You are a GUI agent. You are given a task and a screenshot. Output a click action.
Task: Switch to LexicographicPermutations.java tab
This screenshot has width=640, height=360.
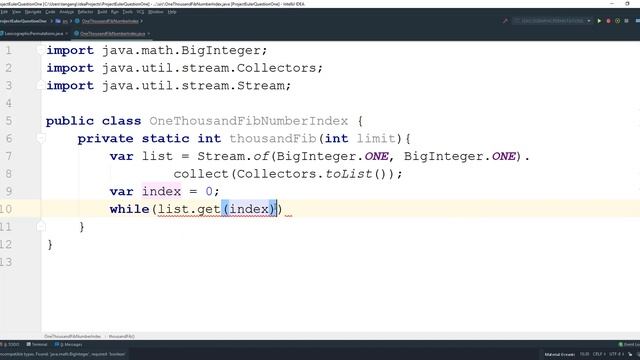point(33,33)
